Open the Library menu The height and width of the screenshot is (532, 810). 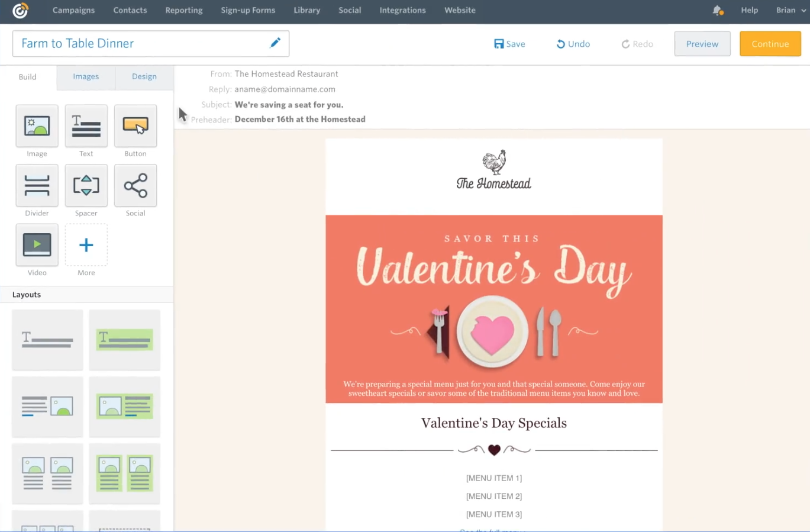pyautogui.click(x=307, y=10)
